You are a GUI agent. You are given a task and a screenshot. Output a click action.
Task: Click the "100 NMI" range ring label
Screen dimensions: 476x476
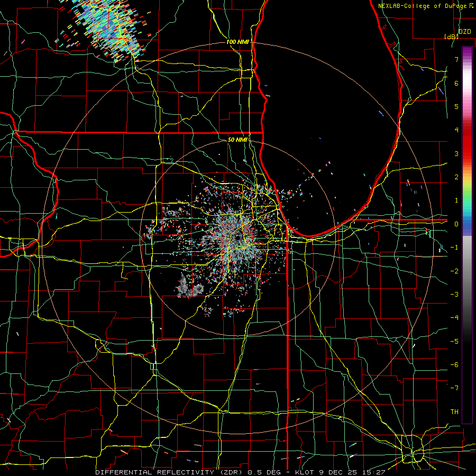pos(237,42)
